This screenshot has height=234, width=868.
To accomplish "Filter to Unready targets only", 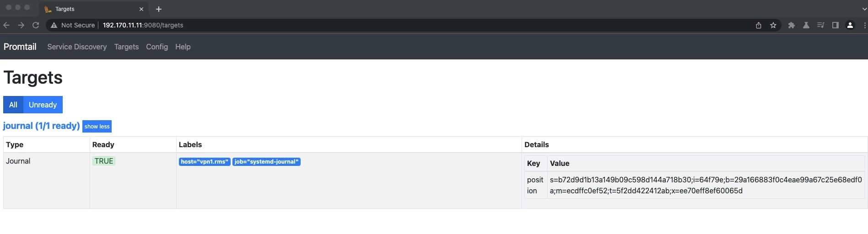I will pyautogui.click(x=43, y=105).
